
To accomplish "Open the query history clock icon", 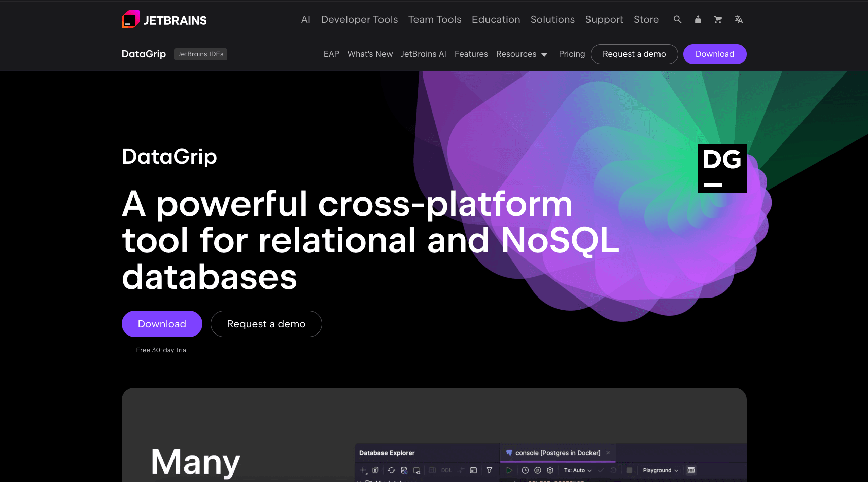I will click(x=525, y=470).
